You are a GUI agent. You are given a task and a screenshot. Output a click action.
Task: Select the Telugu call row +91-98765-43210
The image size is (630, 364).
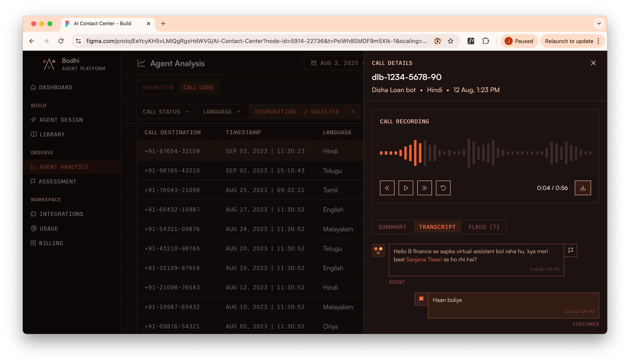coord(250,170)
